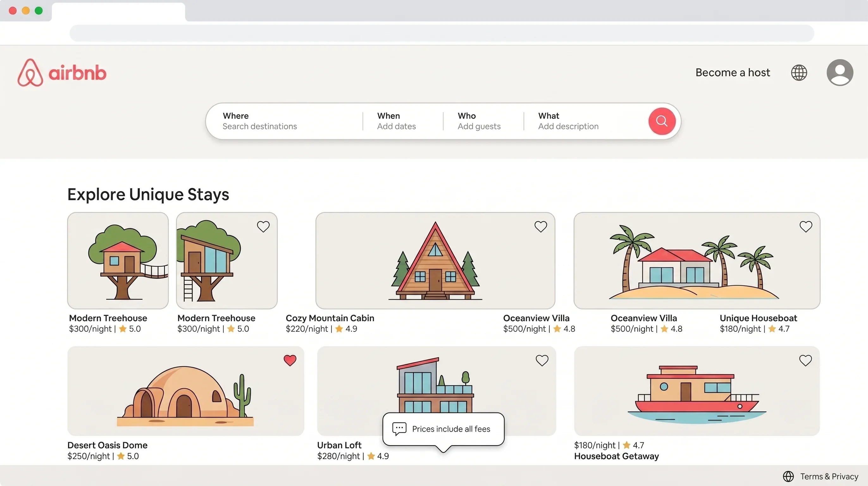Open the When add dates selector
This screenshot has width=868, height=486.
396,121
